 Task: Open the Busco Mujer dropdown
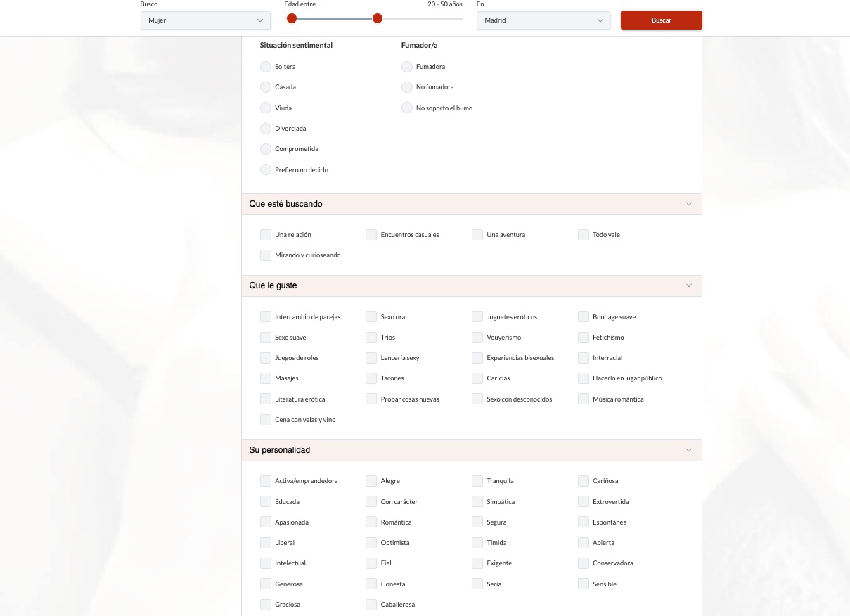tap(206, 20)
